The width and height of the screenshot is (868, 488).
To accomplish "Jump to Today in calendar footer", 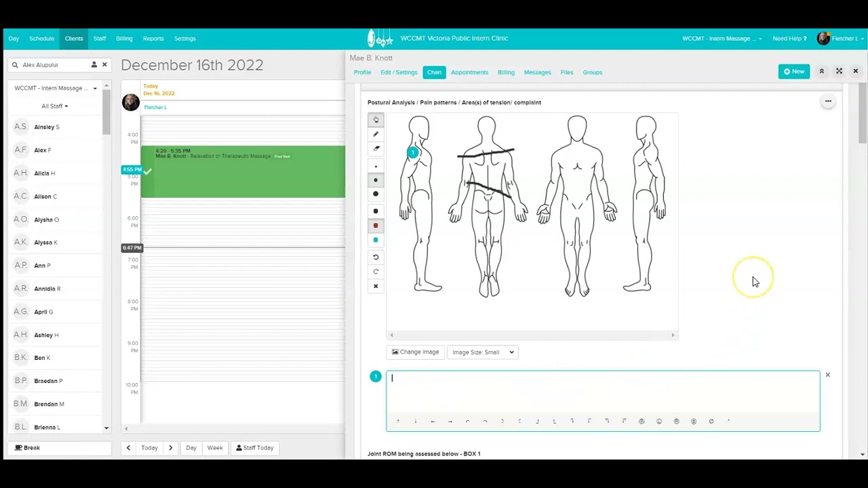I will point(149,448).
